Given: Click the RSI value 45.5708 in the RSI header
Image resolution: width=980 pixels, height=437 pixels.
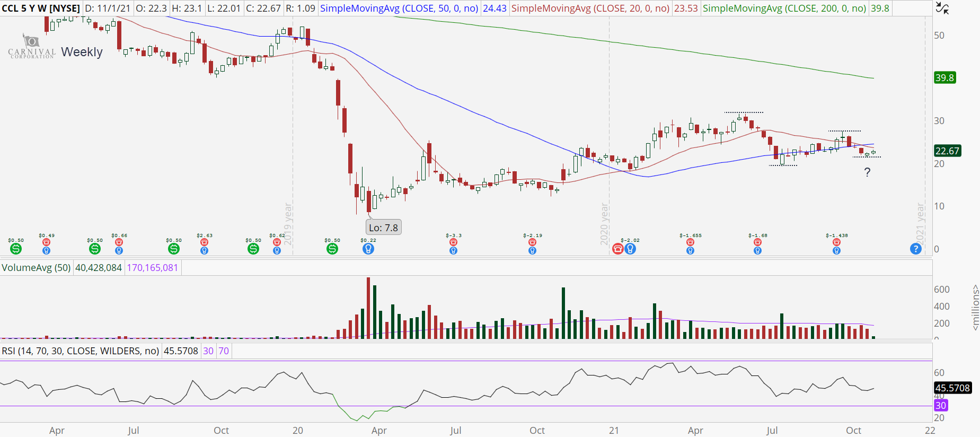Looking at the screenshot, I should click(181, 351).
